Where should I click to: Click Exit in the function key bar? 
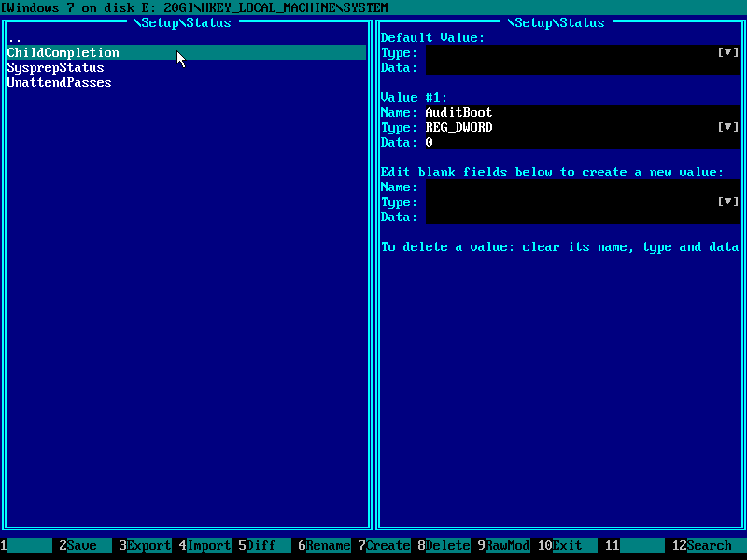(567, 545)
